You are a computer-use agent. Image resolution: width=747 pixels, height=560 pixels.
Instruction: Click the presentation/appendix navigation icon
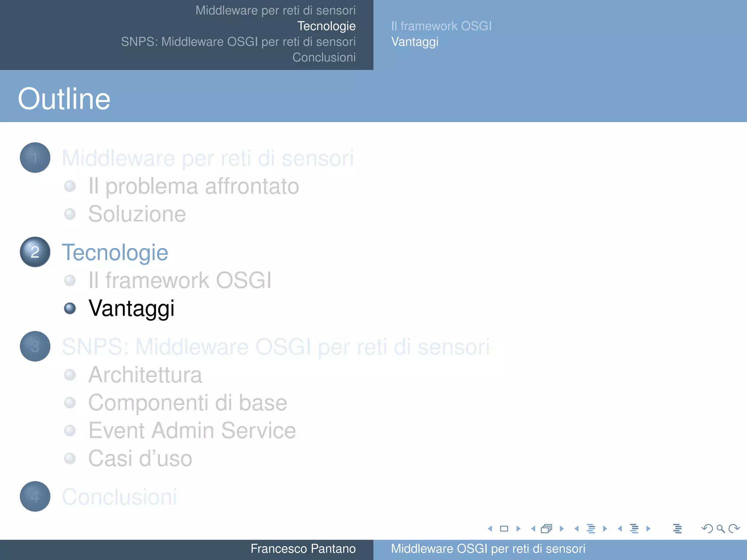677,528
